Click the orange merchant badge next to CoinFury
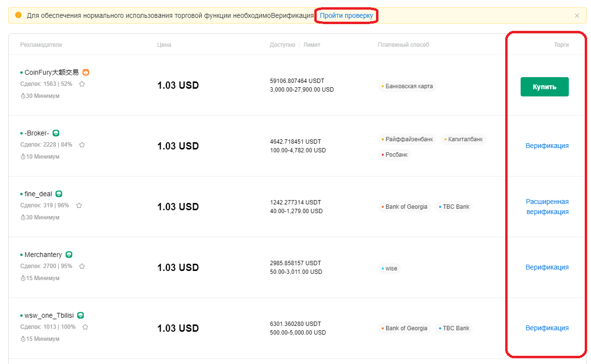The image size is (591, 364). (x=86, y=72)
